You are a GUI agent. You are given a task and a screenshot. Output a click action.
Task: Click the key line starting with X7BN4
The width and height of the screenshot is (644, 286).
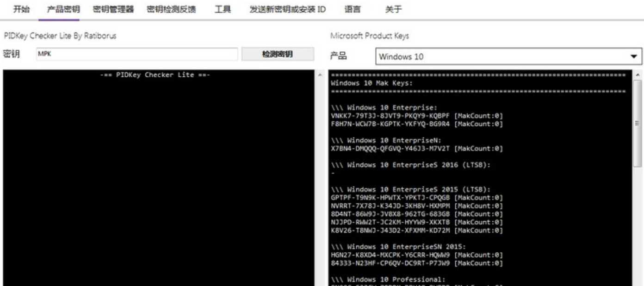click(x=417, y=149)
